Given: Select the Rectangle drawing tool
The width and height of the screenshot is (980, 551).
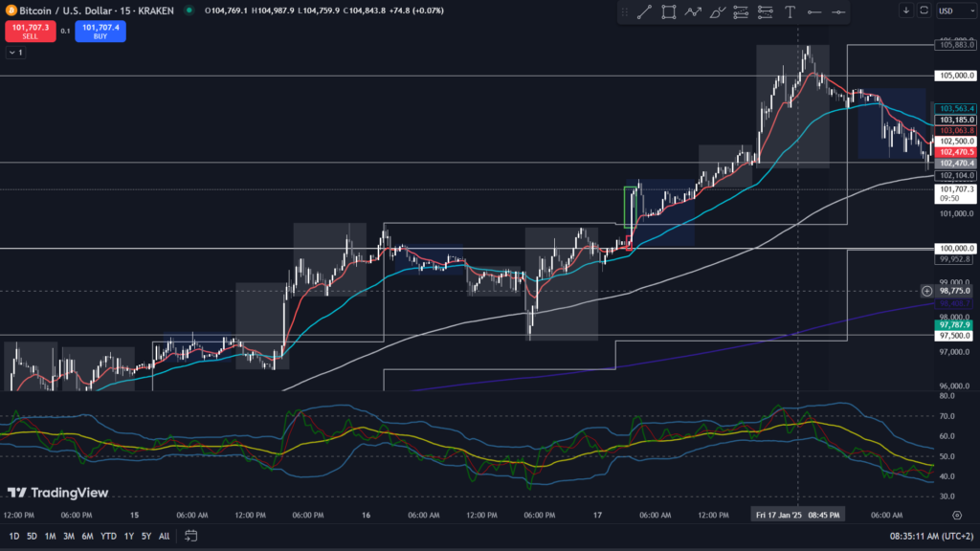Looking at the screenshot, I should tap(668, 12).
